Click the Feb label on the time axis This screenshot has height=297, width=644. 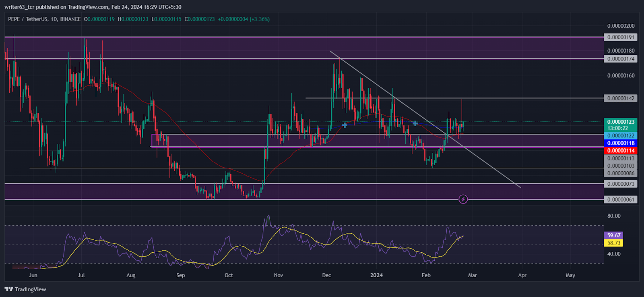[x=426, y=275]
